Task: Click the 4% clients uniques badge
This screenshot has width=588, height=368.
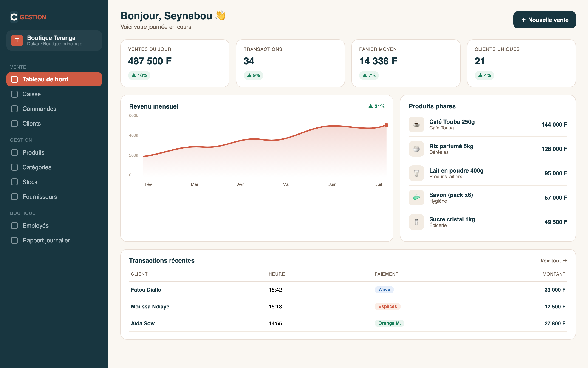Action: pos(484,75)
